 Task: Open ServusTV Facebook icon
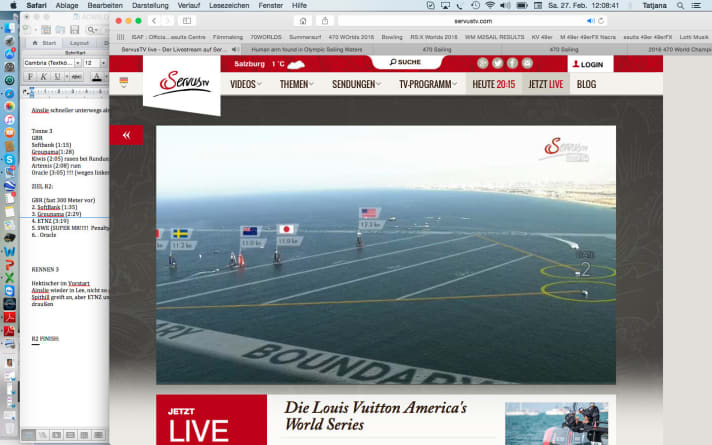click(512, 64)
